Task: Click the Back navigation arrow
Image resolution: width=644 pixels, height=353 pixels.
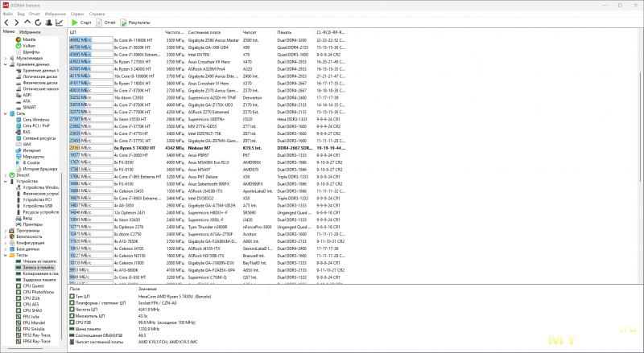Action: [x=6, y=23]
